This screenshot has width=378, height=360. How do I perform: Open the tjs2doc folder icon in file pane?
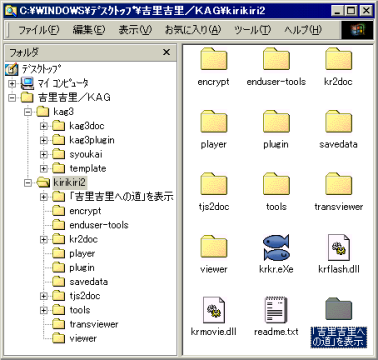pyautogui.click(x=214, y=184)
